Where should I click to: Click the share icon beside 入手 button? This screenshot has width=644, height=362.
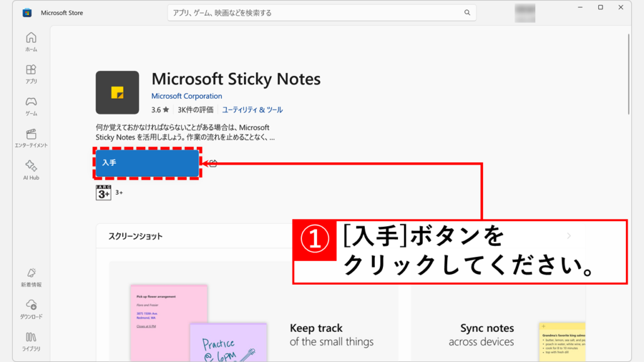(213, 163)
